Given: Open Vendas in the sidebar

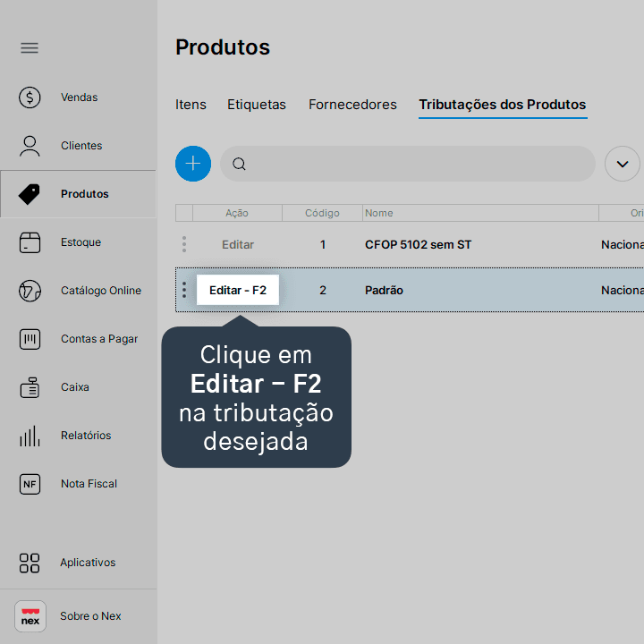Looking at the screenshot, I should coord(78,97).
